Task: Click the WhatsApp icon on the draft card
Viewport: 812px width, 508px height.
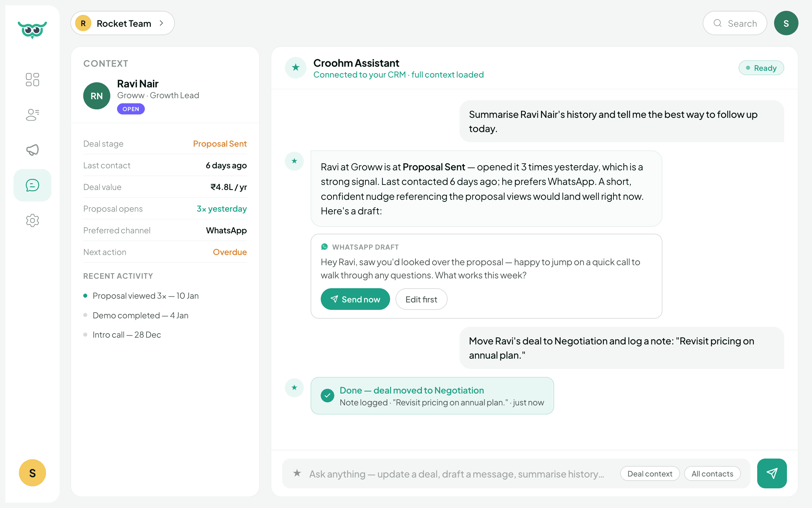Action: (324, 247)
